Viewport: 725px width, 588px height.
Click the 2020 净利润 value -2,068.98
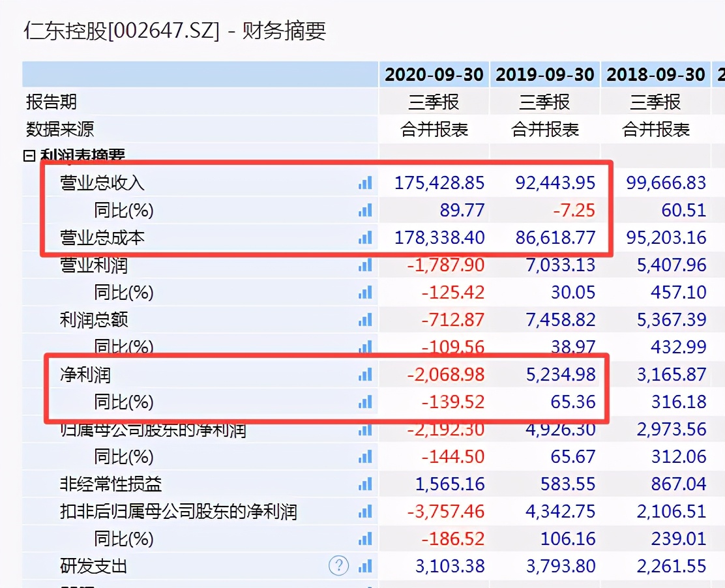(446, 375)
